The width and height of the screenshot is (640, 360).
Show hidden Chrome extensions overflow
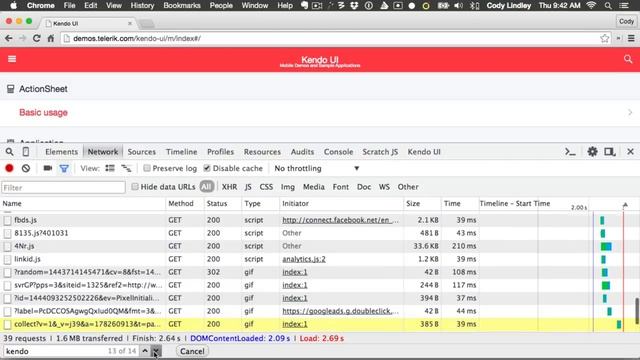619,38
